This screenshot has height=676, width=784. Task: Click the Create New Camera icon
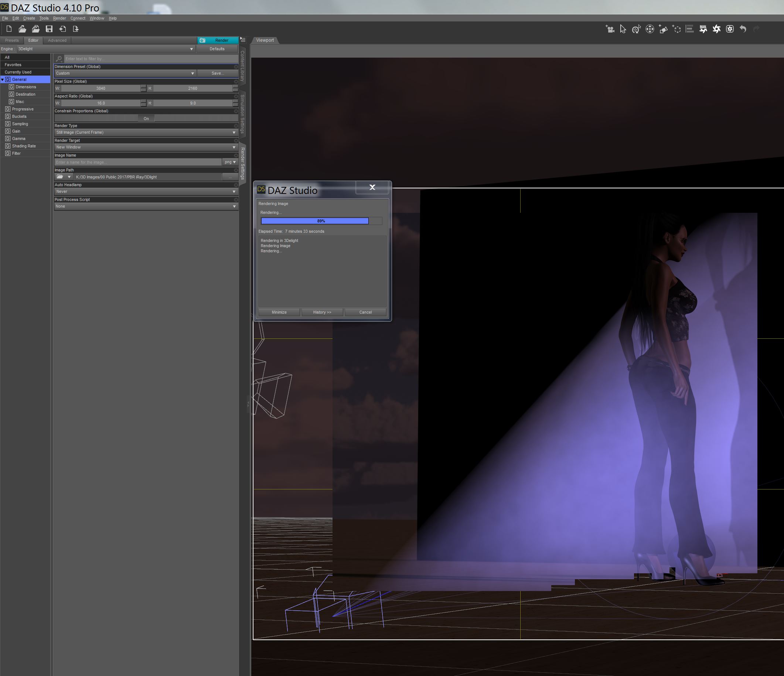(x=610, y=29)
